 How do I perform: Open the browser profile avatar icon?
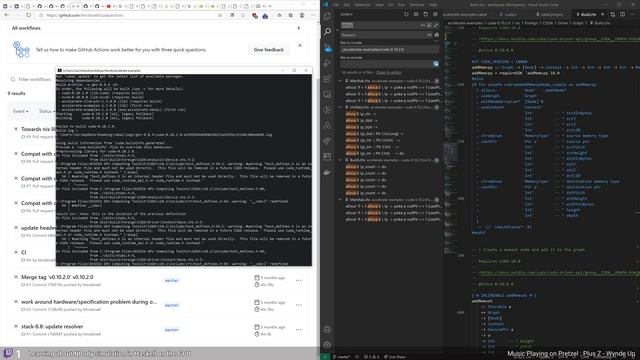[302, 15]
